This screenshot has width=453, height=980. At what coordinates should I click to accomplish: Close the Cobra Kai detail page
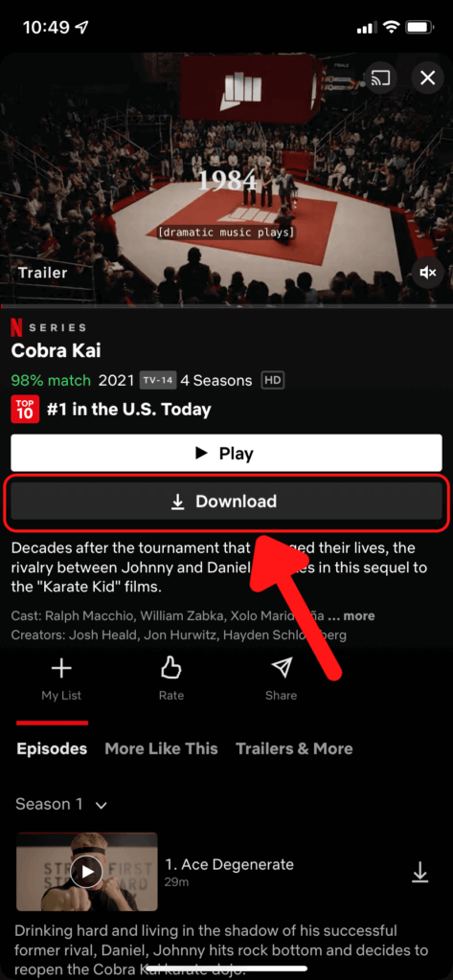pyautogui.click(x=427, y=78)
